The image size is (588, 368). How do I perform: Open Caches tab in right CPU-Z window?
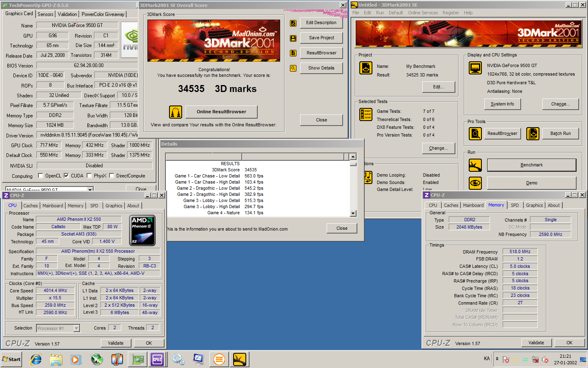point(451,205)
